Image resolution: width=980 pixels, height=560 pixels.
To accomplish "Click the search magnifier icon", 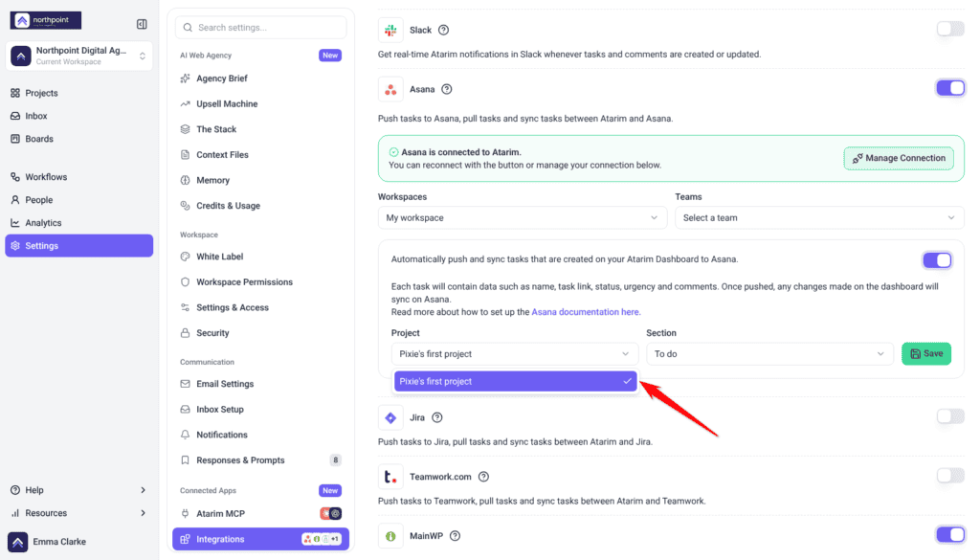I will coord(188,28).
